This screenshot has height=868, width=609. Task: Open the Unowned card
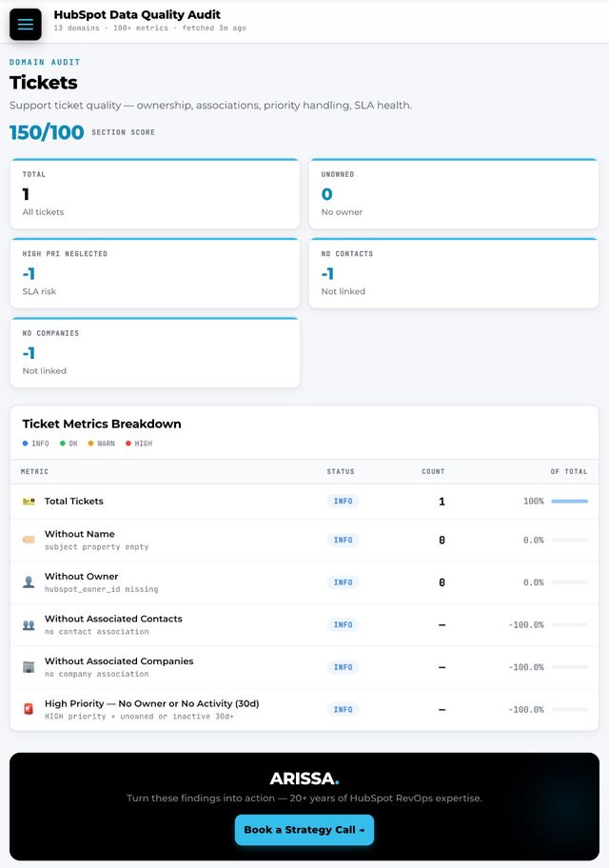[454, 194]
